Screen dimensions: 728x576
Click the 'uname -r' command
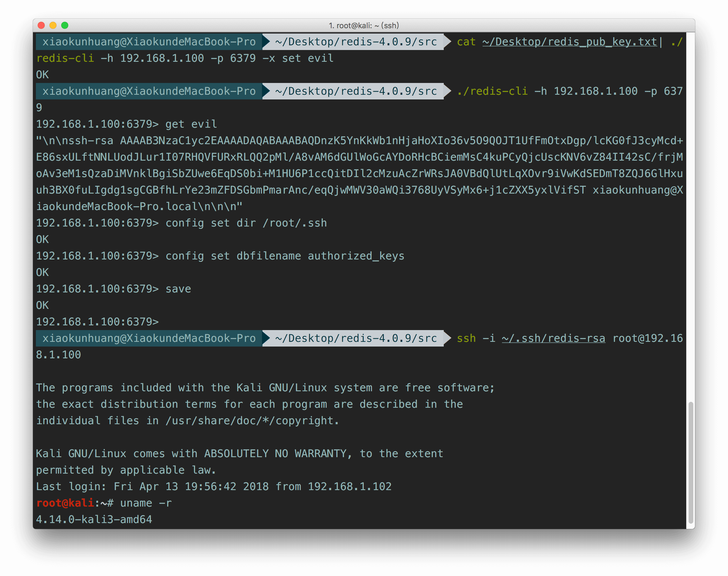tap(146, 503)
